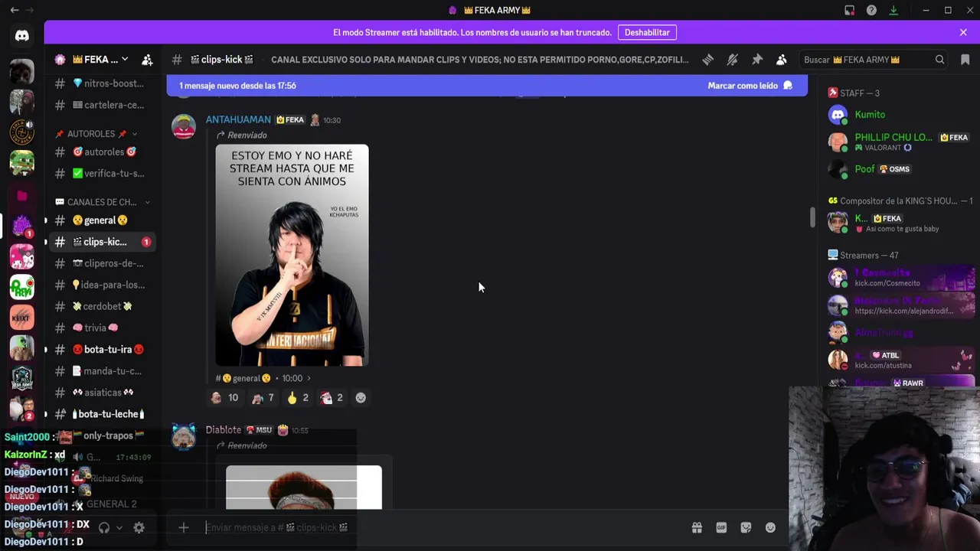Viewport: 980px width, 551px height.
Task: Open Discord home direct messages icon
Action: (x=21, y=35)
